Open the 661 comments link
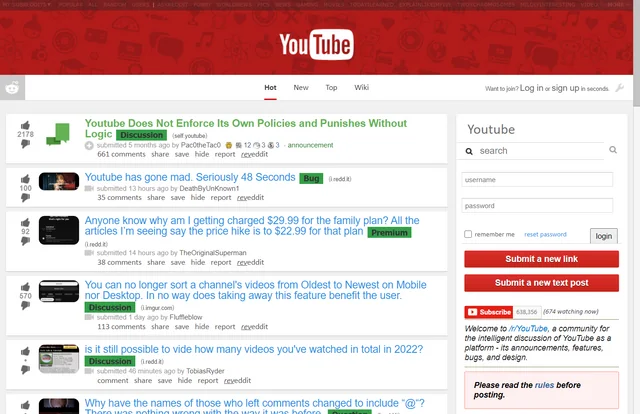Screen dimensions: 640x414 coord(121,154)
